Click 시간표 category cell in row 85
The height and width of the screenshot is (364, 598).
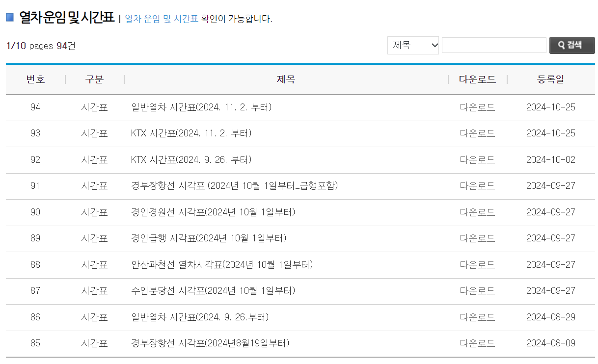click(x=94, y=343)
